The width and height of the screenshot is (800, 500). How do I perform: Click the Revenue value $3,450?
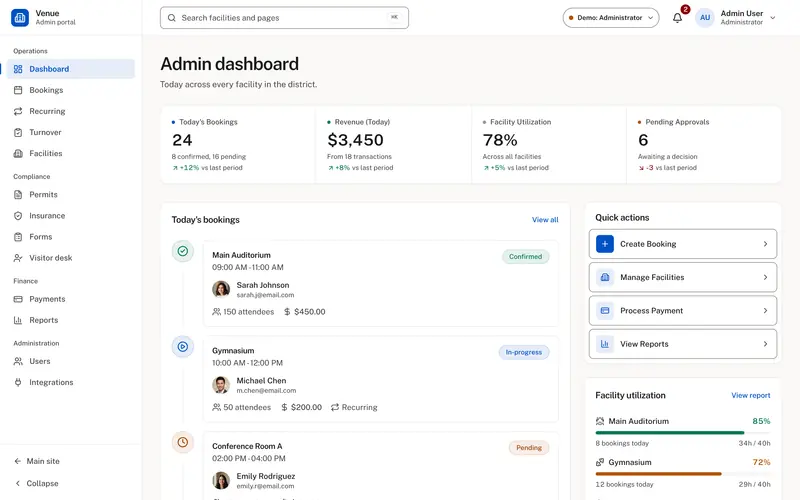[x=355, y=140]
